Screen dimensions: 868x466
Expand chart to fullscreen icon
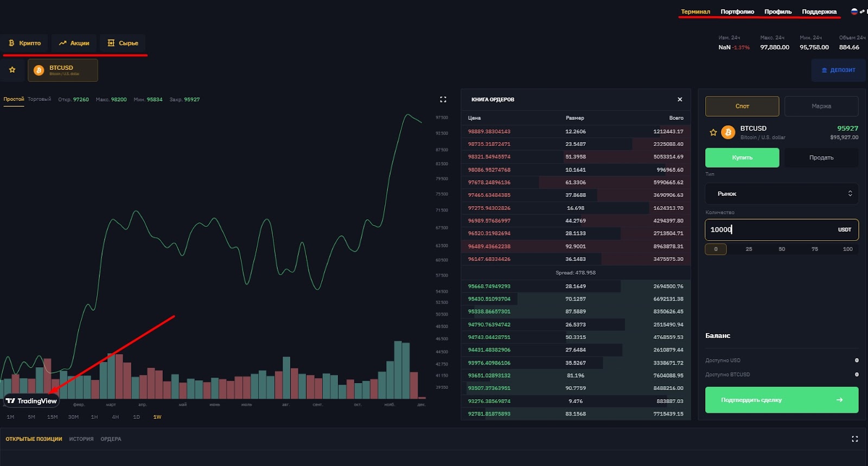(x=443, y=99)
